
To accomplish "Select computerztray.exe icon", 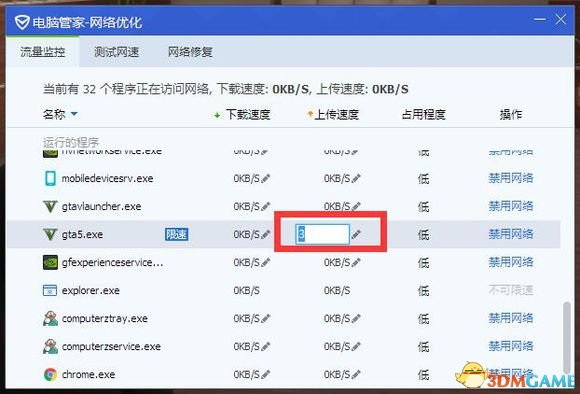I will (50, 319).
